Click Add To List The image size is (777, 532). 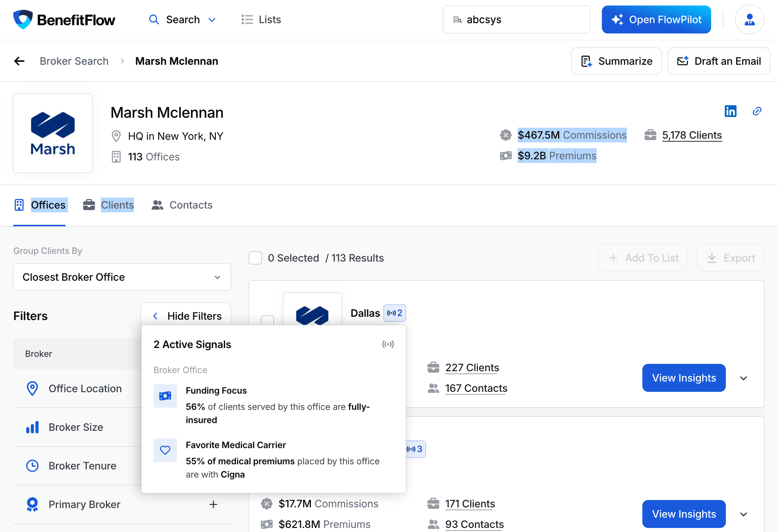coord(643,258)
